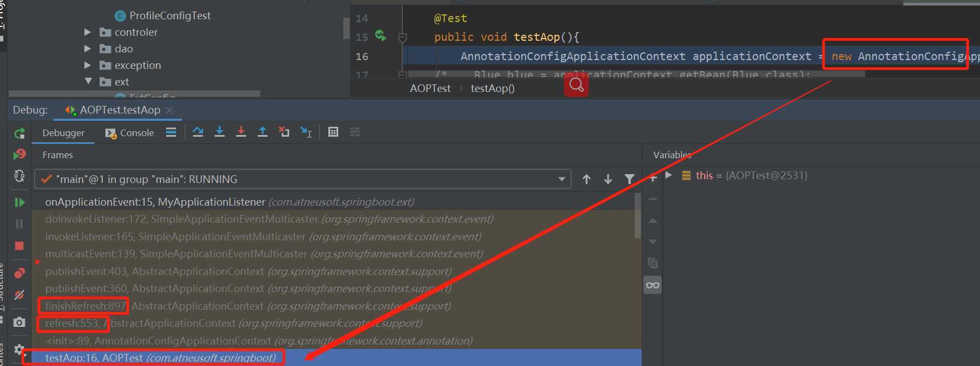Collapse the ext folder

click(88, 81)
